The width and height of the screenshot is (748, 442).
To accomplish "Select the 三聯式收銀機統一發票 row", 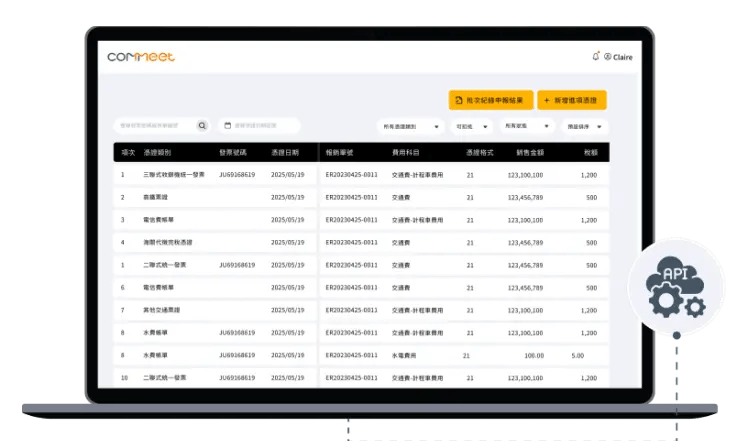I will [361, 175].
